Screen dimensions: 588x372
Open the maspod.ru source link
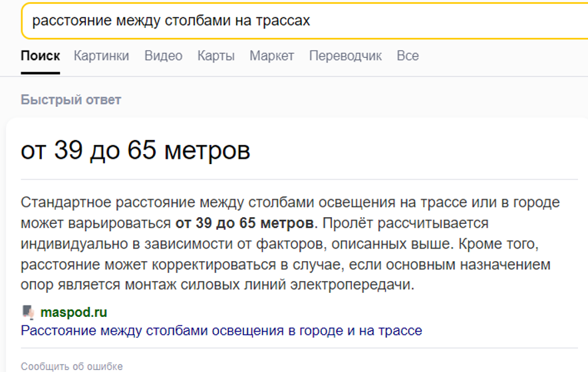point(73,312)
